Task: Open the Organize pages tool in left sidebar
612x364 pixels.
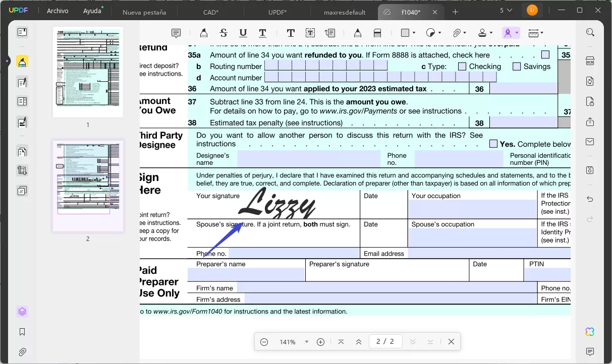Action: pos(22,151)
